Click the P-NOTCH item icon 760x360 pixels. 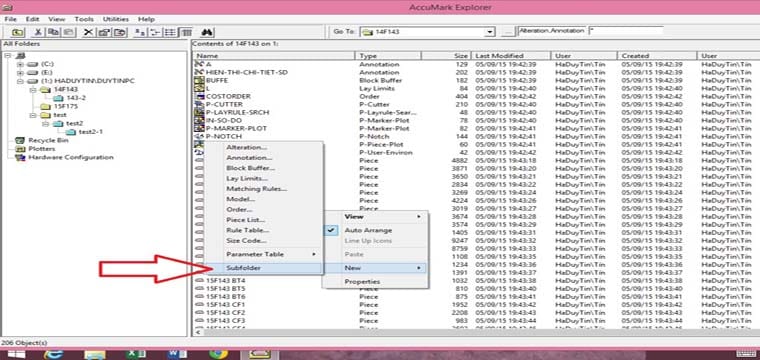coord(199,136)
